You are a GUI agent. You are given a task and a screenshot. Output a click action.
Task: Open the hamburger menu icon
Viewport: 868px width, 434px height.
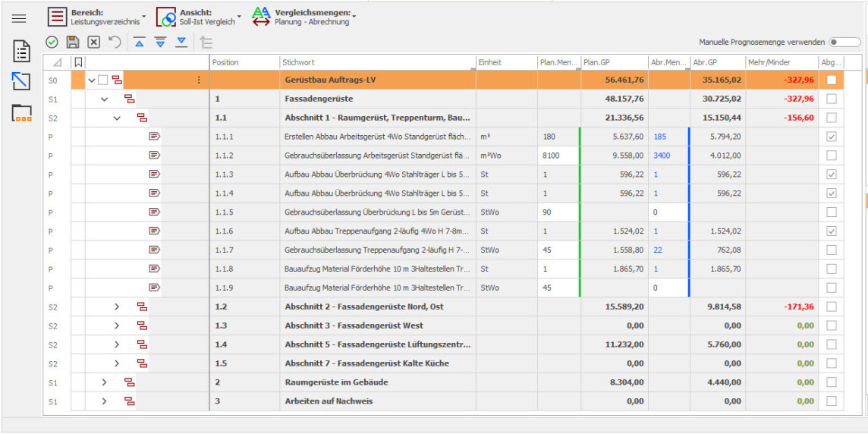point(19,18)
